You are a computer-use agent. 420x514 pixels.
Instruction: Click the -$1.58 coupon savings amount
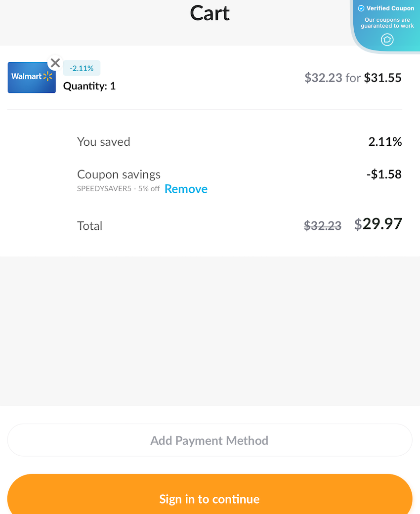click(384, 174)
